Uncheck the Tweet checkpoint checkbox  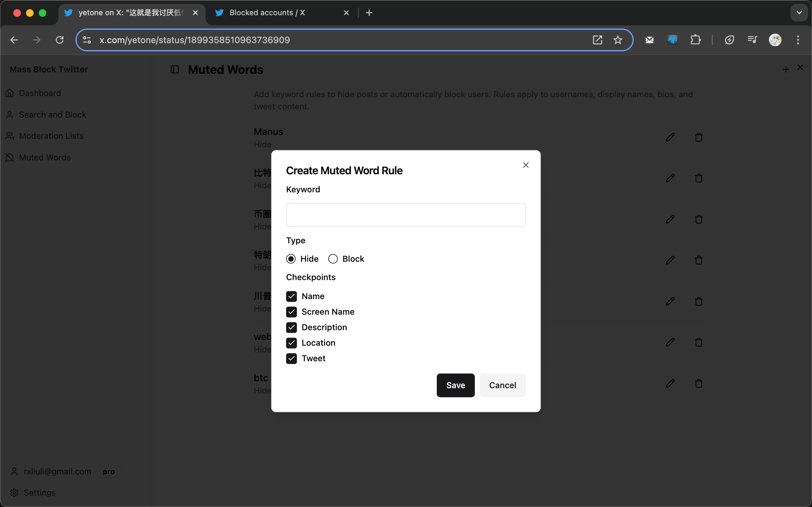tap(291, 358)
